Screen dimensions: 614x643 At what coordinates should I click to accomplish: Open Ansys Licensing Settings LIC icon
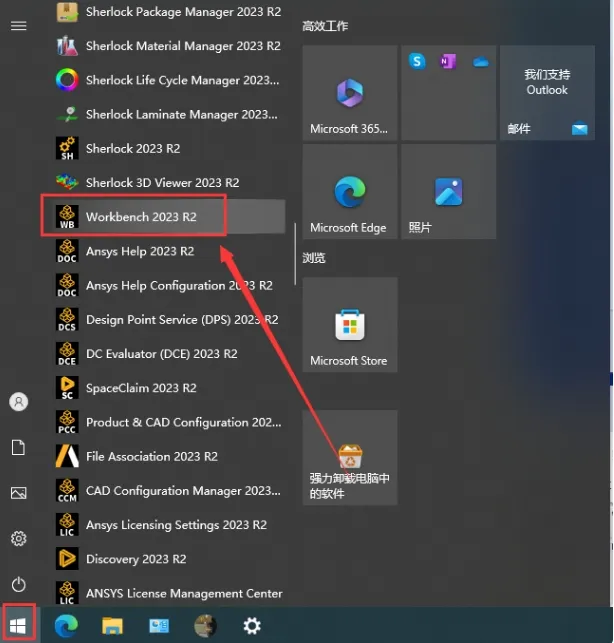[x=67, y=524]
